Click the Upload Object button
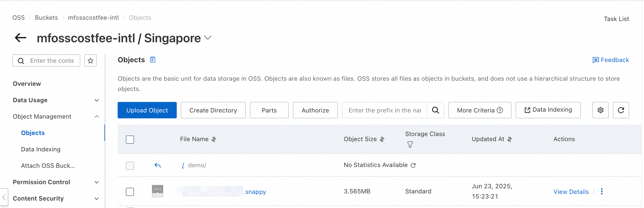This screenshot has width=644, height=208. pyautogui.click(x=147, y=110)
